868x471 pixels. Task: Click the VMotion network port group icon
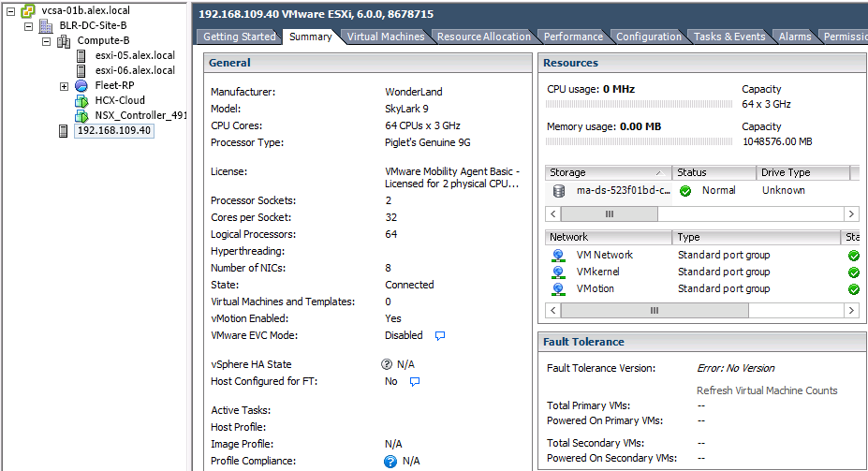click(x=559, y=289)
